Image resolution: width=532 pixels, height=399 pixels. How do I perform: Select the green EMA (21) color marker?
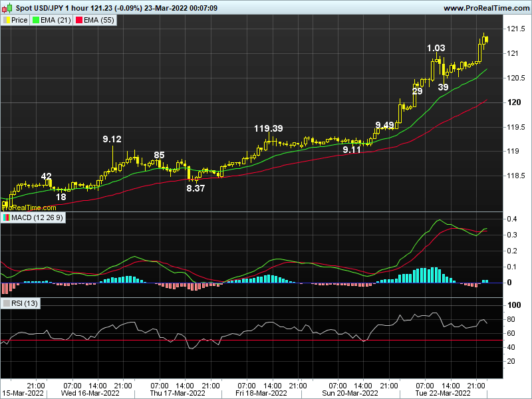35,19
